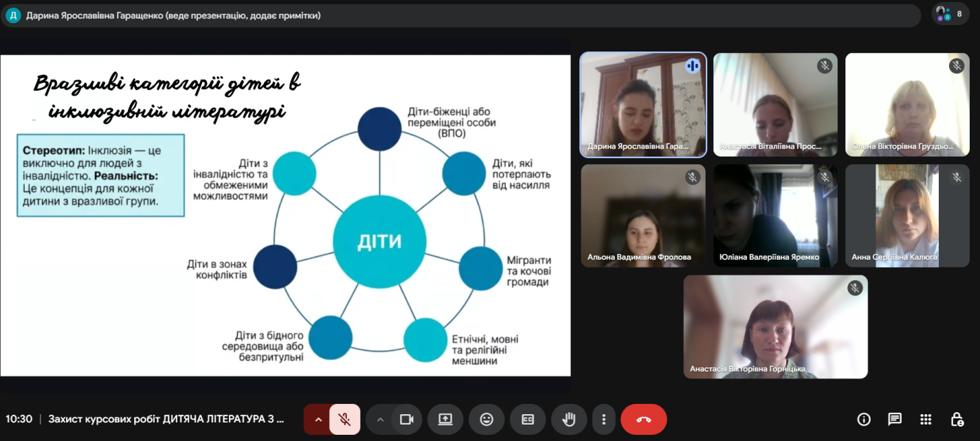Open more options three-dot menu

click(603, 419)
